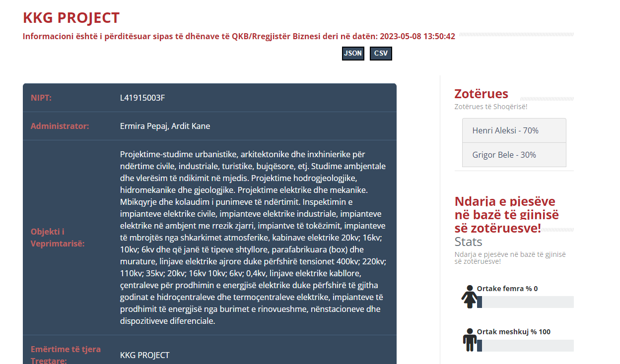
Task: Click the female partners icon
Action: pyautogui.click(x=470, y=297)
